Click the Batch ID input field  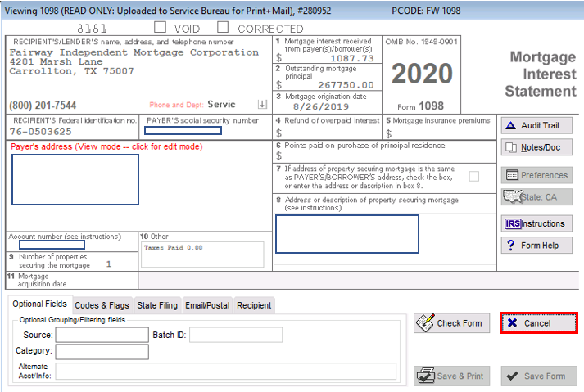click(x=236, y=335)
